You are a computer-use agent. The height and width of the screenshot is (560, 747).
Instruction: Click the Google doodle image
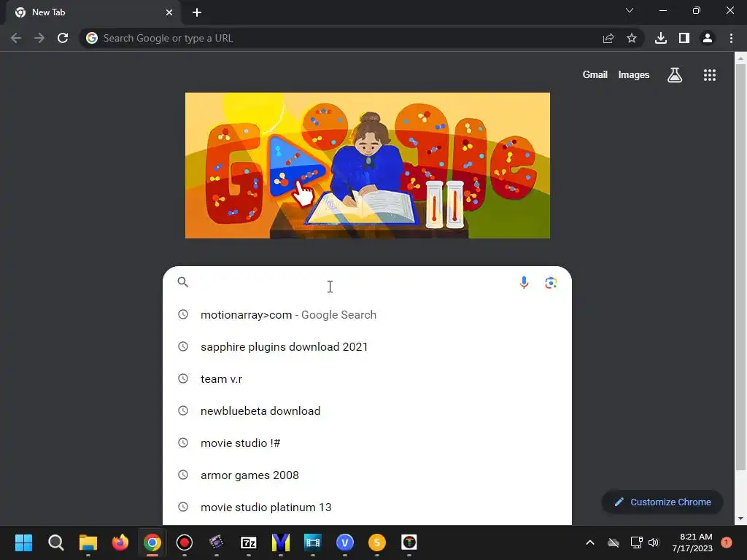click(x=368, y=166)
